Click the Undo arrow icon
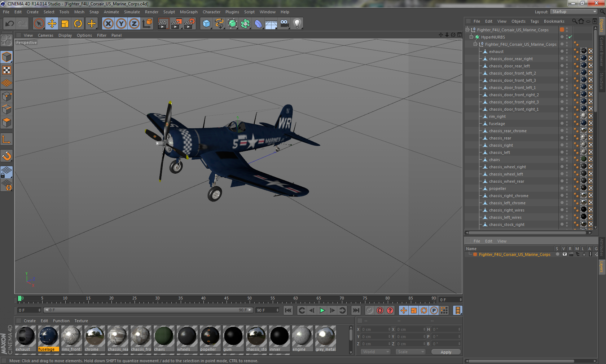The image size is (606, 364). click(9, 24)
